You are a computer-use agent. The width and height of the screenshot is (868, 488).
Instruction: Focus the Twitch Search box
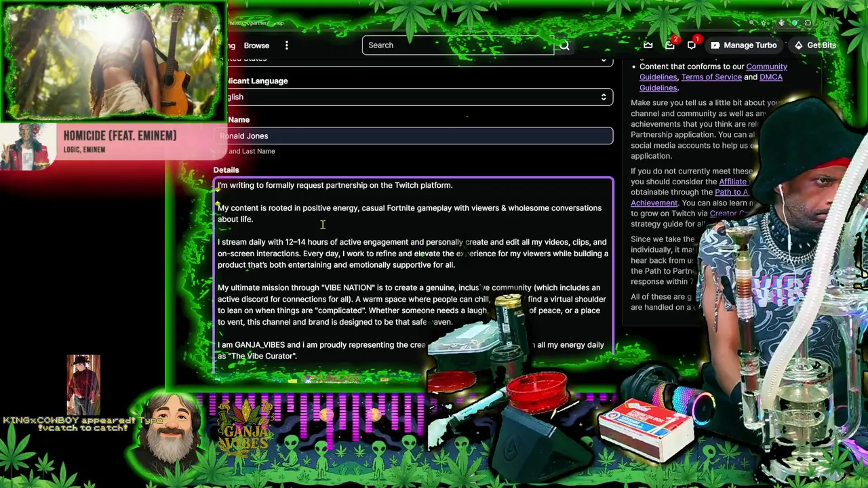(x=458, y=45)
